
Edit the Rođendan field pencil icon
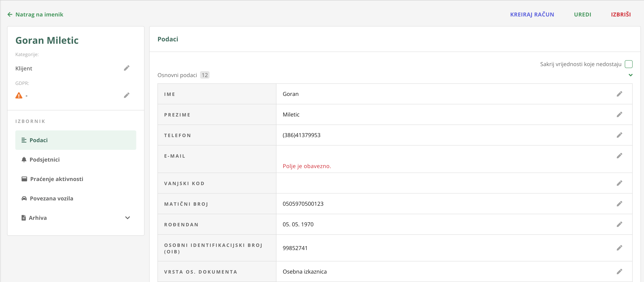pos(619,224)
